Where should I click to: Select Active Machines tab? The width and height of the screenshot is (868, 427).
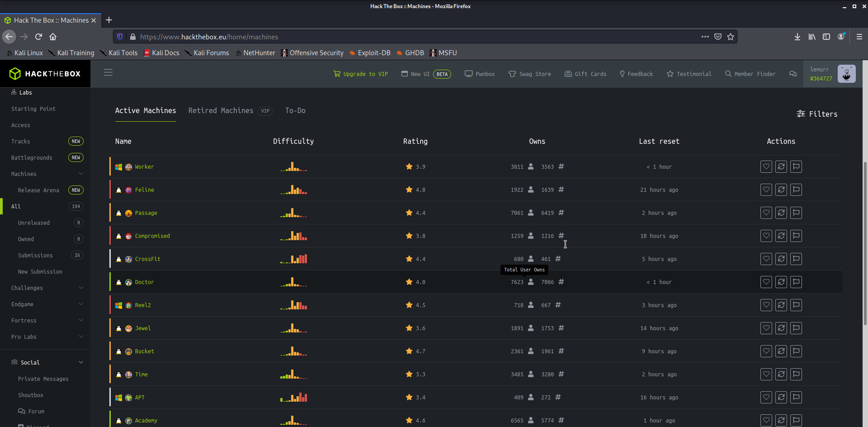tap(146, 110)
